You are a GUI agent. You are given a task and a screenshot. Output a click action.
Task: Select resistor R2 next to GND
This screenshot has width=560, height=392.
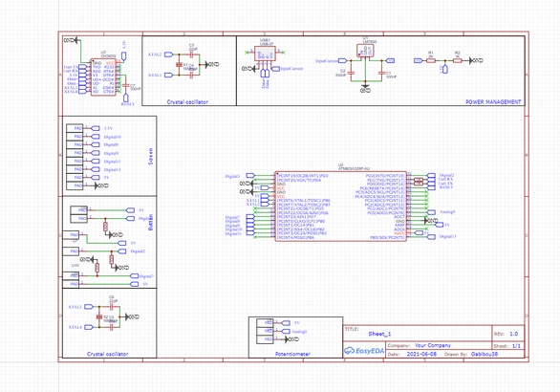tap(458, 61)
